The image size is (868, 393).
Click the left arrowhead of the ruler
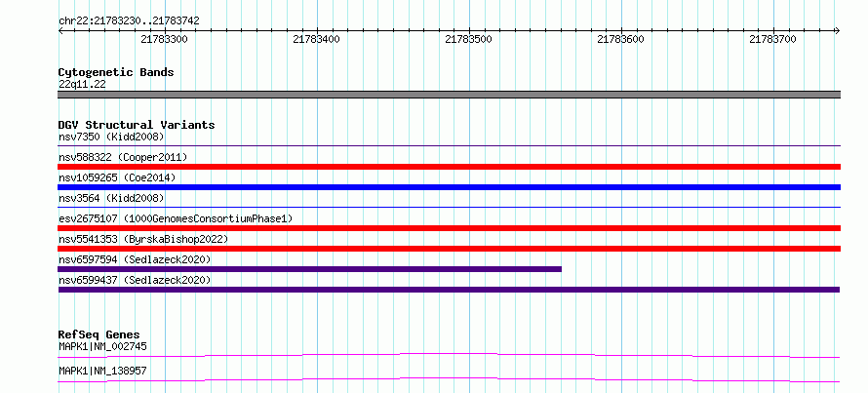60,31
